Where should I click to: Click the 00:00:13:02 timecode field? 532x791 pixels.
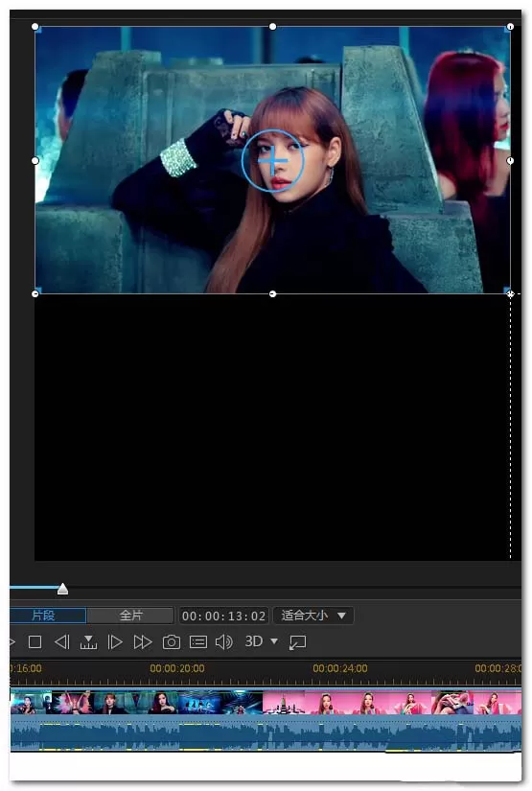pos(223,616)
